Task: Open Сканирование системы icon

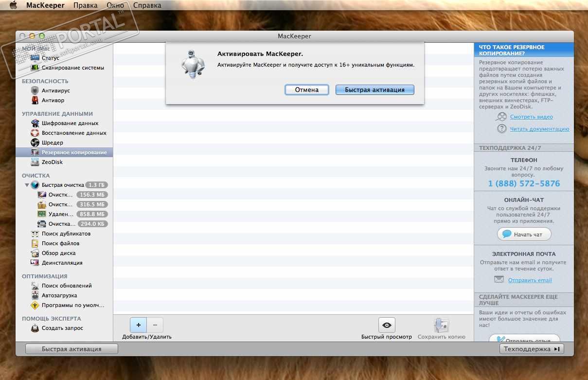Action: point(35,68)
